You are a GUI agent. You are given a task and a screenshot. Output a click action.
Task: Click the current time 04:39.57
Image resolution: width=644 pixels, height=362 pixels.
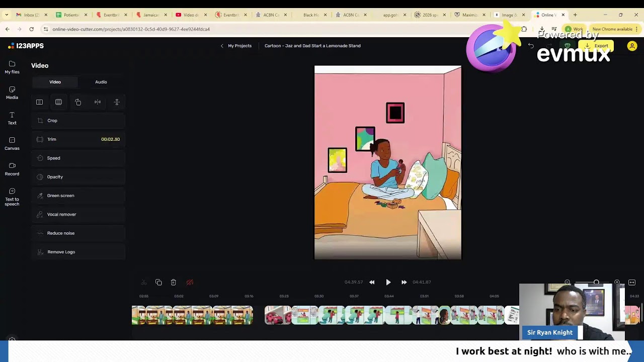[354, 283]
